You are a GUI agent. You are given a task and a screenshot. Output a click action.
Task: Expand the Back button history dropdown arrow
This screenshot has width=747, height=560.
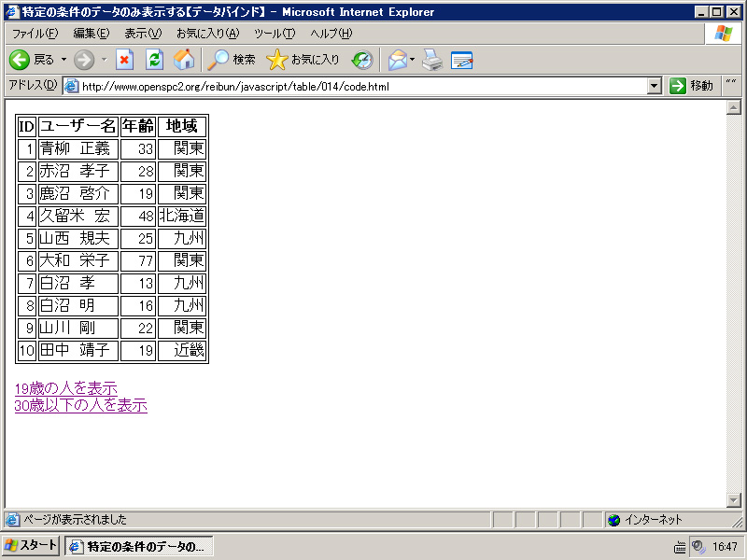point(63,60)
